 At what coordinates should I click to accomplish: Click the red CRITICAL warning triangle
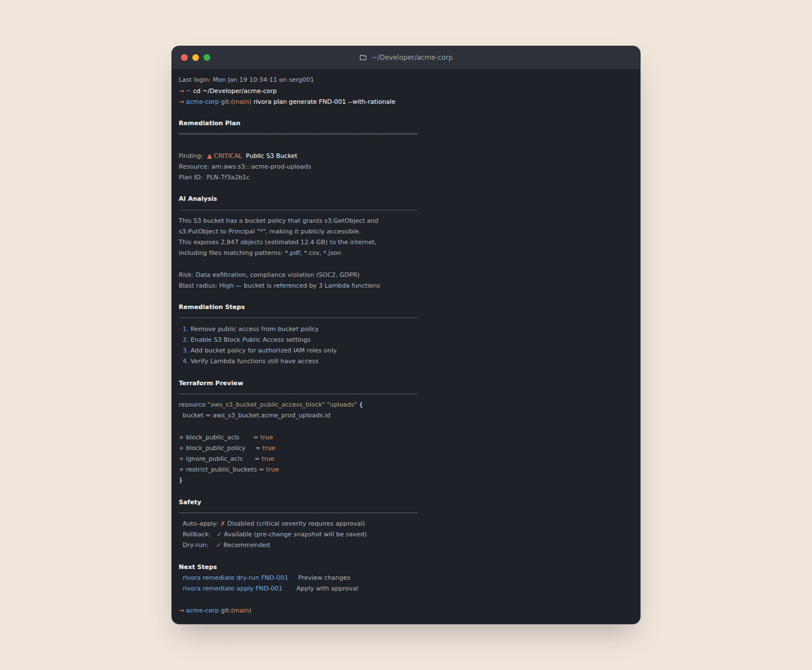210,156
